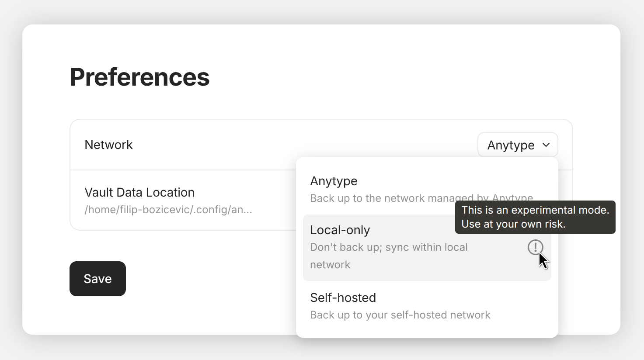Viewport: 644px width, 360px height.
Task: Select the Self-hosted network option title
Action: pyautogui.click(x=343, y=298)
